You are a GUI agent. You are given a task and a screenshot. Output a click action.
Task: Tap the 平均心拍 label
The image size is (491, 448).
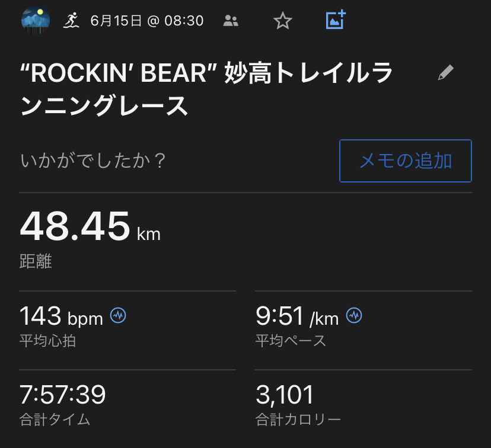48,341
